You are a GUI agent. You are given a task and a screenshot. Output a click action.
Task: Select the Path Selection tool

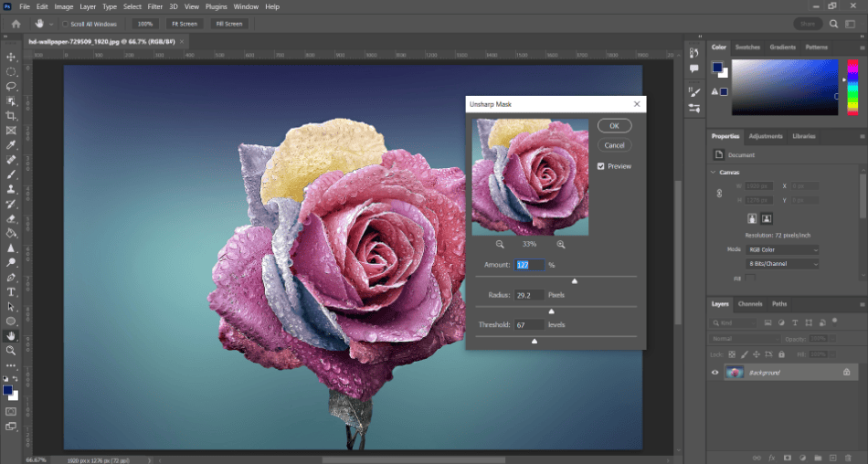click(11, 307)
